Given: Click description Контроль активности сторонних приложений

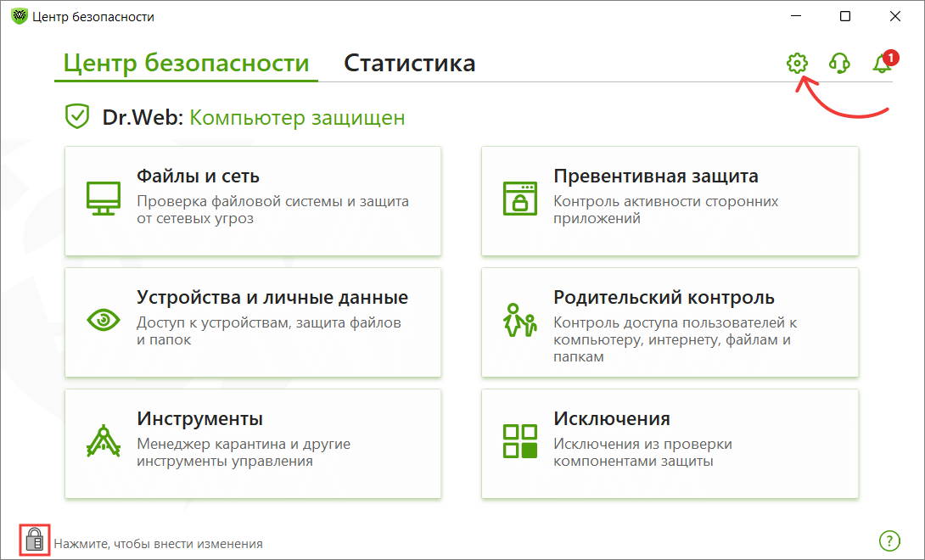Looking at the screenshot, I should [x=665, y=210].
